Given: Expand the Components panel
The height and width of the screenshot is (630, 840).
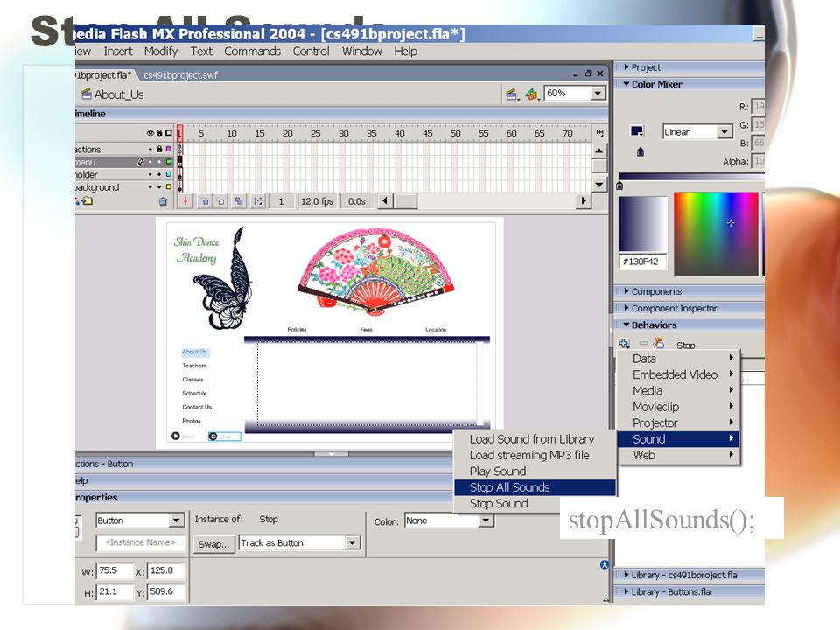Looking at the screenshot, I should click(626, 291).
